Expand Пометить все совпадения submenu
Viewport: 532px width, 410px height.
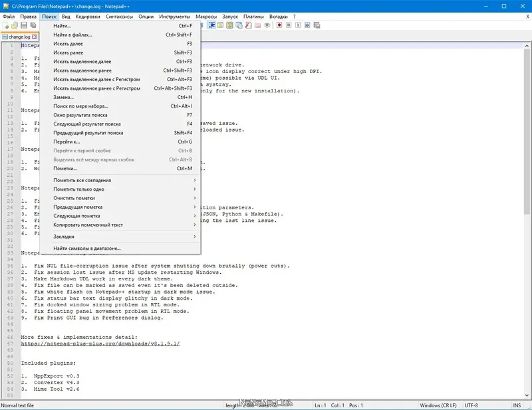120,180
